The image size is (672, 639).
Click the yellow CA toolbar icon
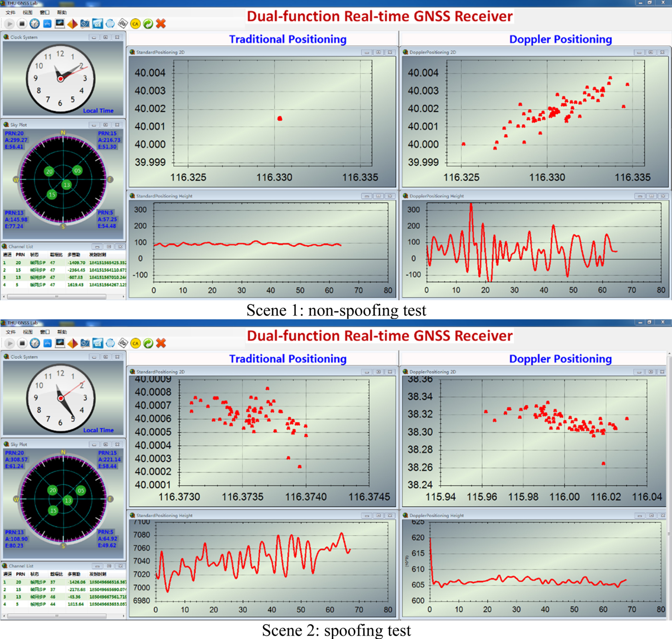[135, 24]
